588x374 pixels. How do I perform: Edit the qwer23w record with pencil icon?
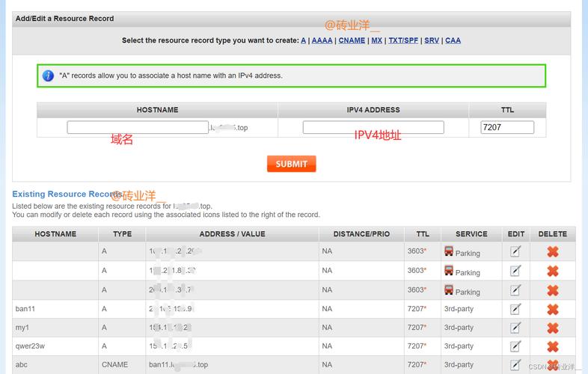coord(515,346)
